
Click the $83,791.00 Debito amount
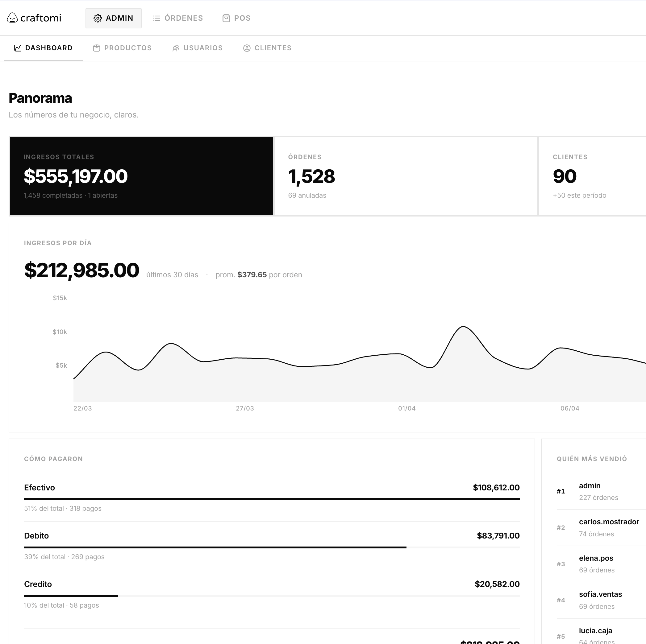[498, 536]
